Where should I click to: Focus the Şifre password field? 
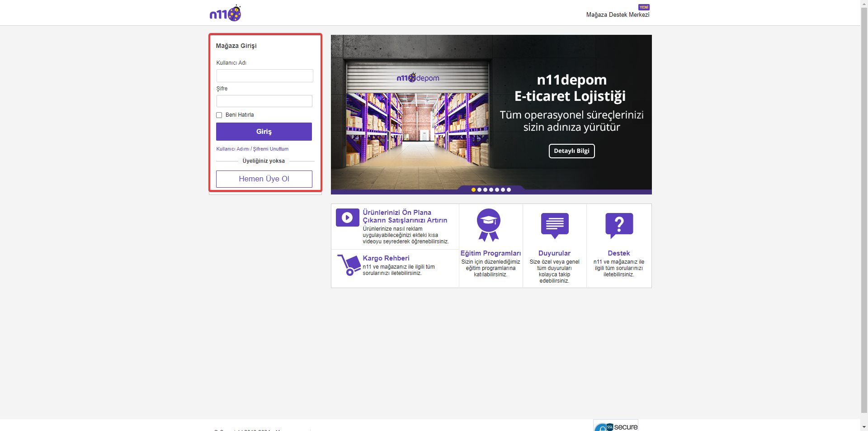point(264,101)
